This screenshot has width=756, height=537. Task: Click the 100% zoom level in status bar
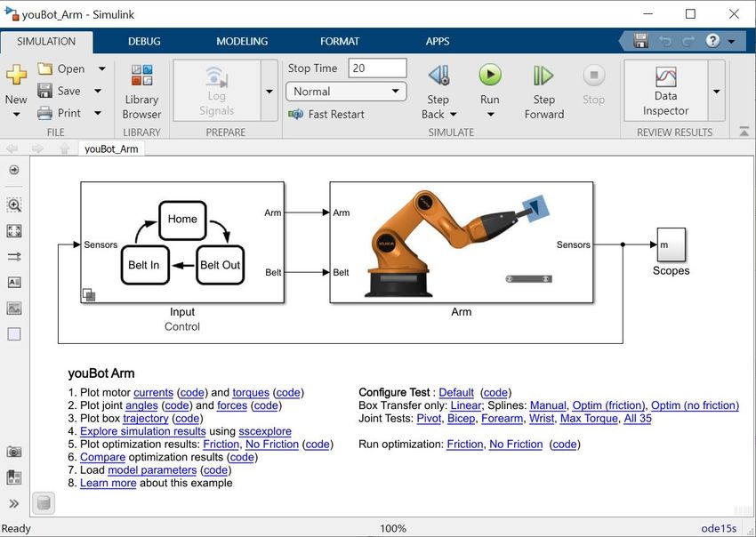point(393,528)
